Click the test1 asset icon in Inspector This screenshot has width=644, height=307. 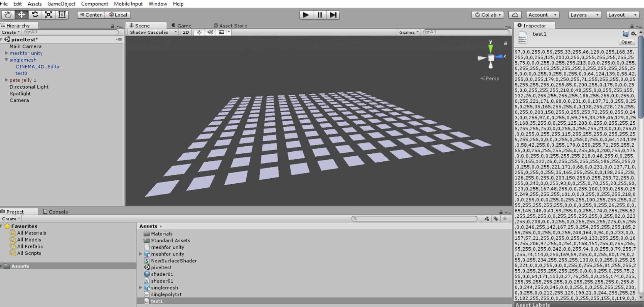523,38
